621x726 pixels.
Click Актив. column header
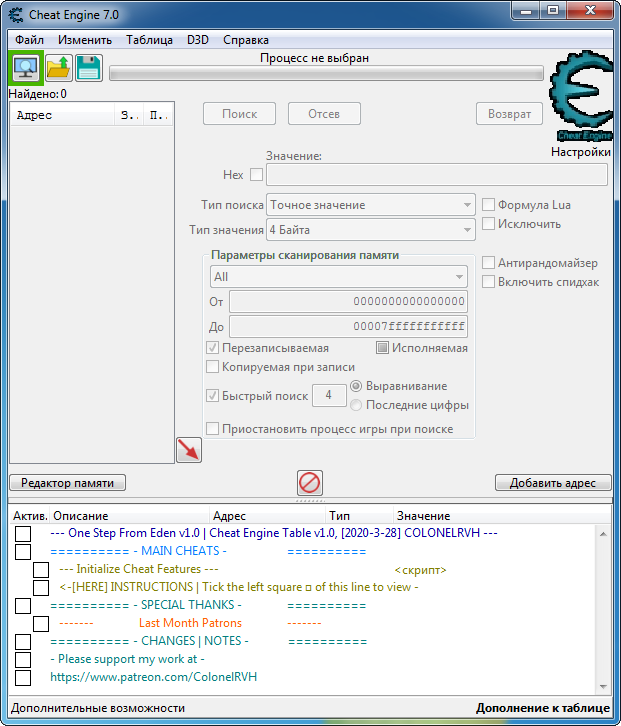point(30,516)
